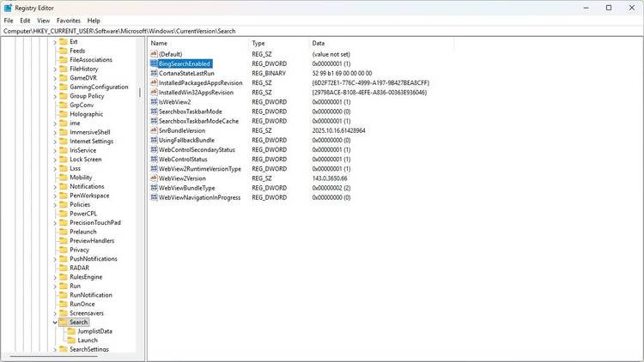Click the folder icon of JumplistData subkey
This screenshot has height=362, width=644.
71,331
